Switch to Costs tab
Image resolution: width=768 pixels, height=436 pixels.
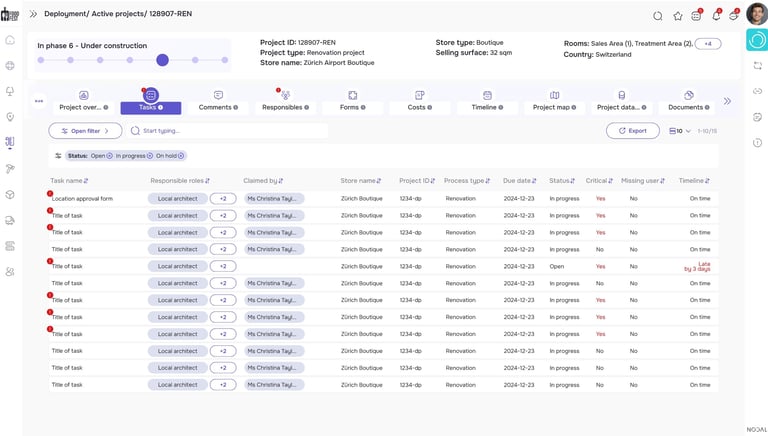(420, 101)
